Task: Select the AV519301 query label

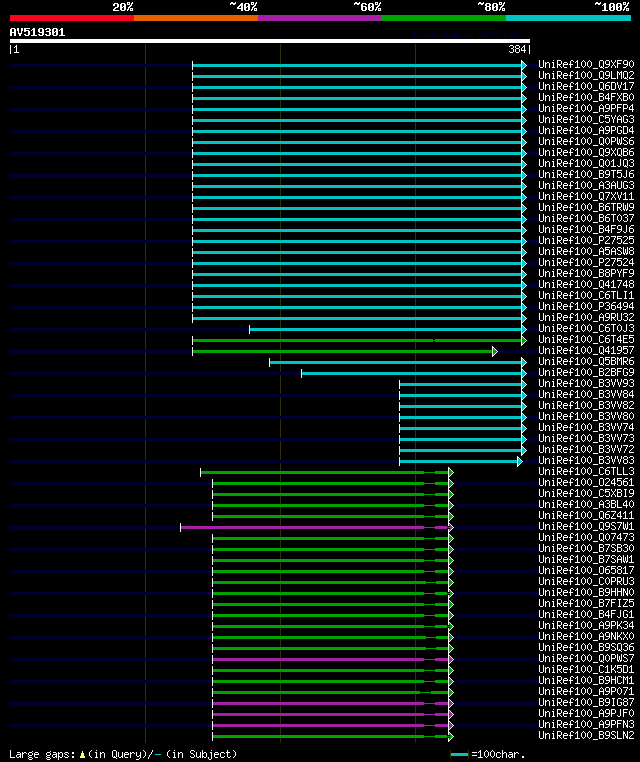Action: 37,32
